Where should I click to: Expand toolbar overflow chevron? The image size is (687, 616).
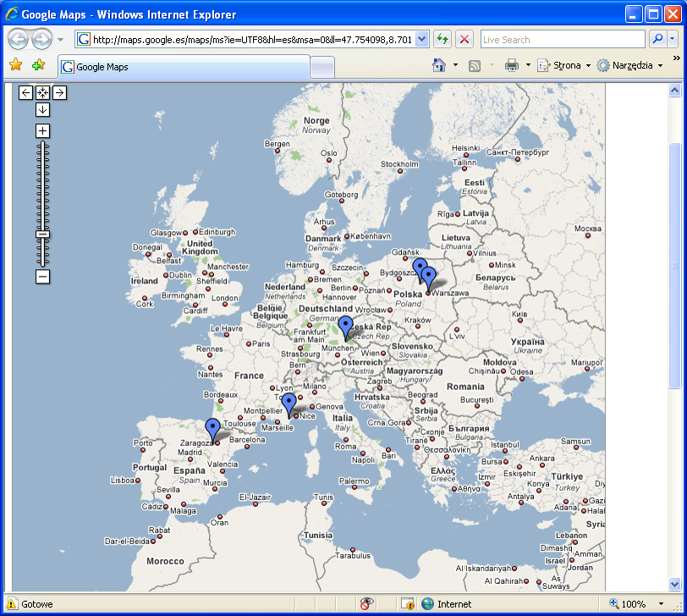(677, 58)
